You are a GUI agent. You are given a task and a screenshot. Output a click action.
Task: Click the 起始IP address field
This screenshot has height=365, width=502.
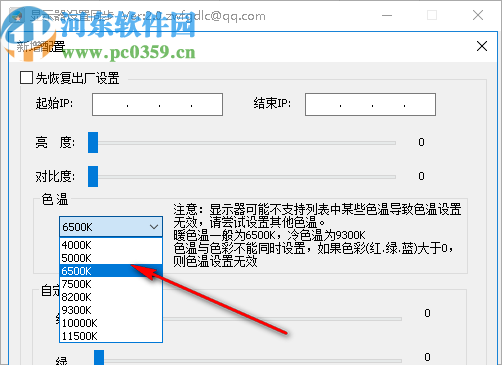coord(157,105)
